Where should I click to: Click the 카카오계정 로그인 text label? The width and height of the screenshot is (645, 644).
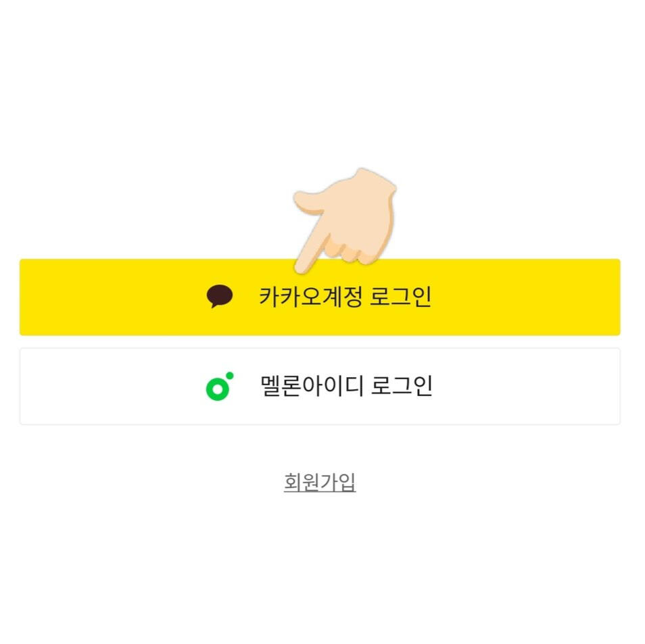345,297
